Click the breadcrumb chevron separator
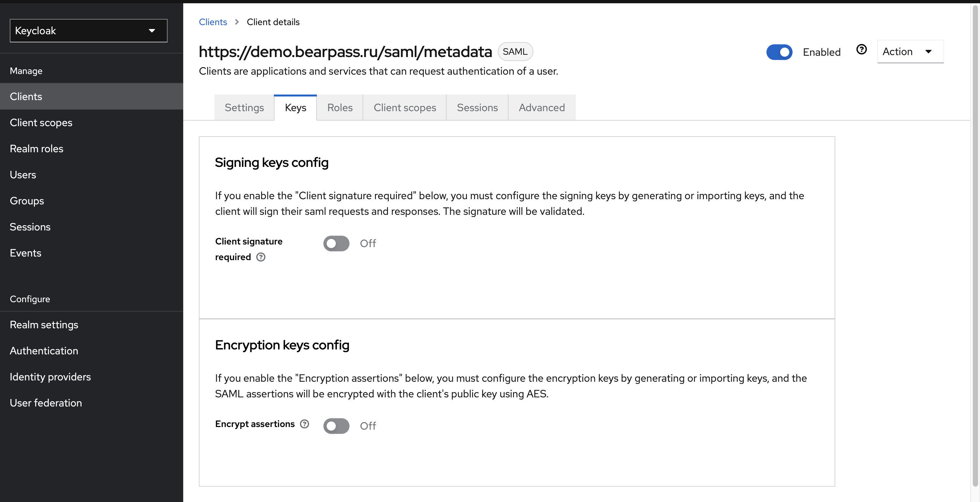This screenshot has width=980, height=502. pos(237,22)
